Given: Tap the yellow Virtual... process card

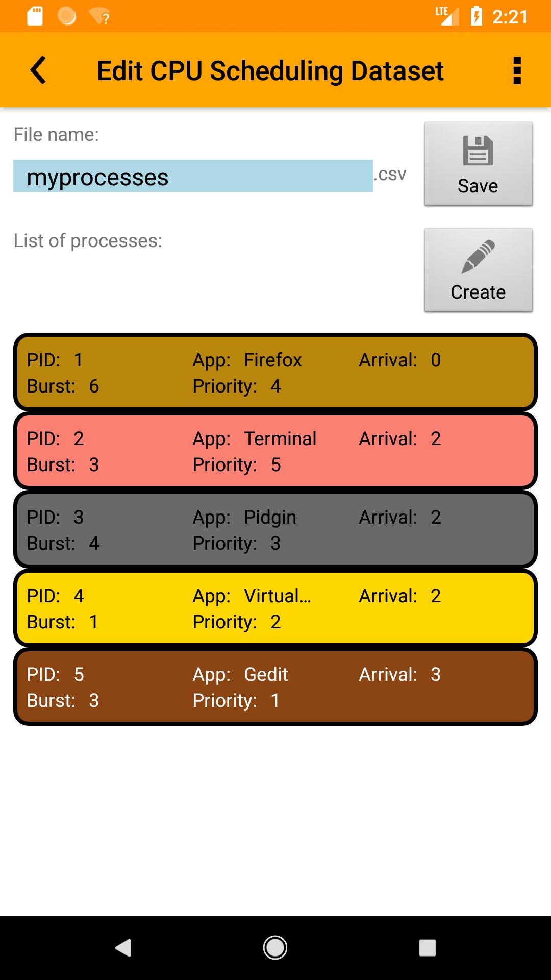Looking at the screenshot, I should pyautogui.click(x=275, y=608).
